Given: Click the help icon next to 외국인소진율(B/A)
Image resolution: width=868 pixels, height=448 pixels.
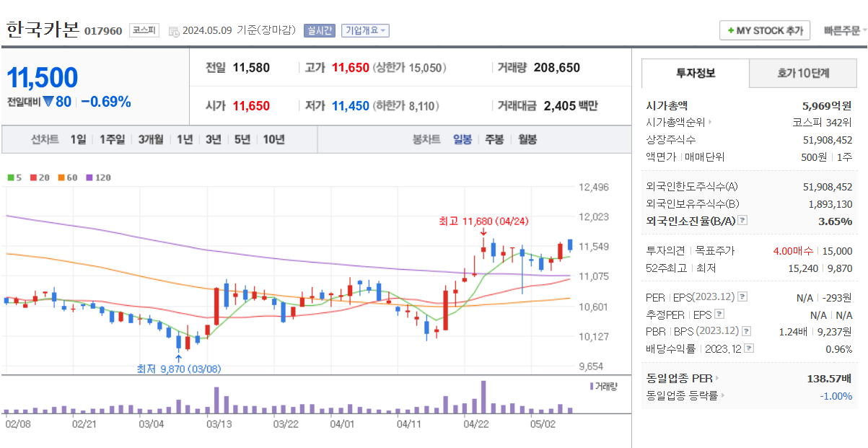Looking at the screenshot, I should pyautogui.click(x=742, y=221).
